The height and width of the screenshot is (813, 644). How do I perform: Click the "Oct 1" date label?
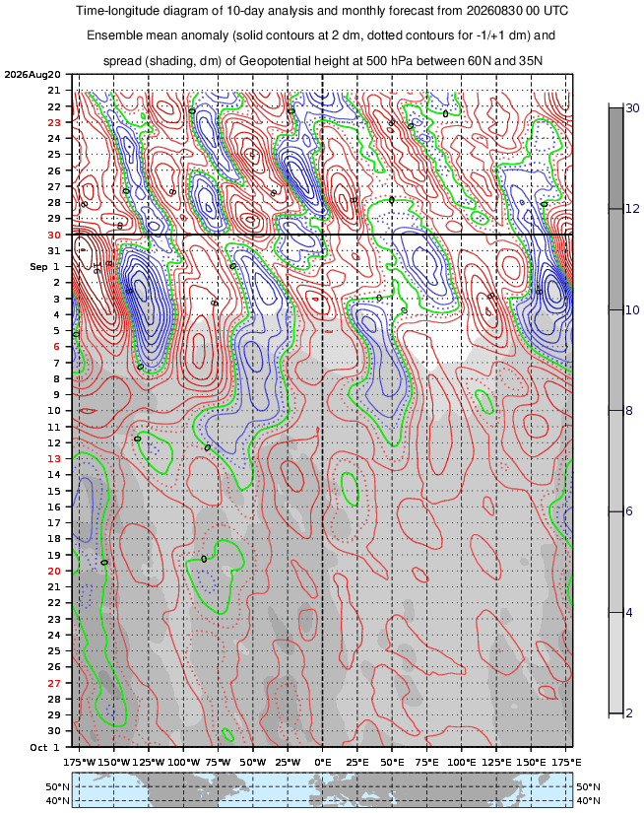(45, 747)
